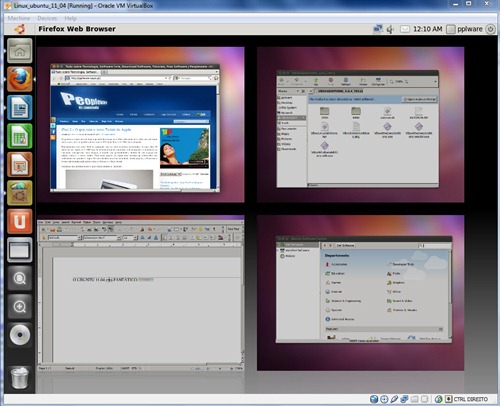Viewport: 500px width, 406px height.
Task: Click the 12:10 AM clock indicator
Action: (x=427, y=29)
